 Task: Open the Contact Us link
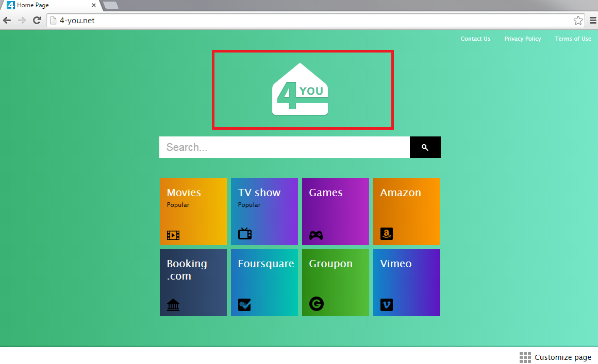point(475,39)
